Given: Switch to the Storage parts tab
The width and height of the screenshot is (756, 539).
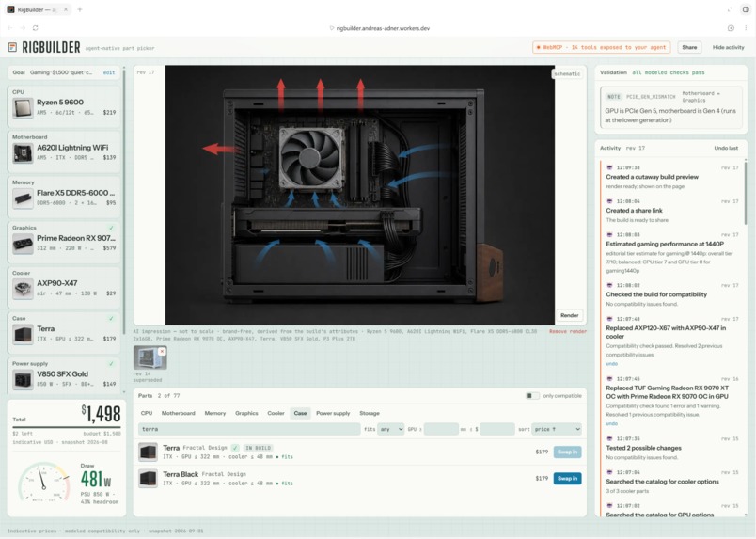Looking at the screenshot, I should pyautogui.click(x=370, y=413).
